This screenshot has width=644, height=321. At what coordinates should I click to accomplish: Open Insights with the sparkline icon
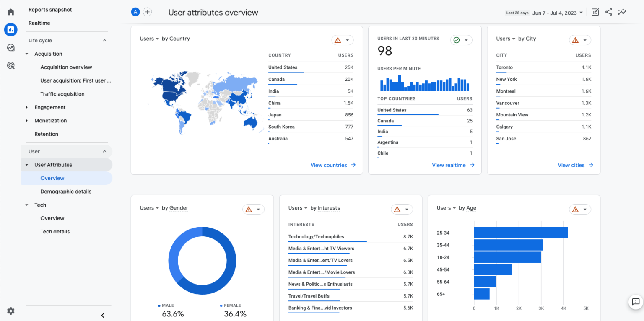[x=622, y=12]
